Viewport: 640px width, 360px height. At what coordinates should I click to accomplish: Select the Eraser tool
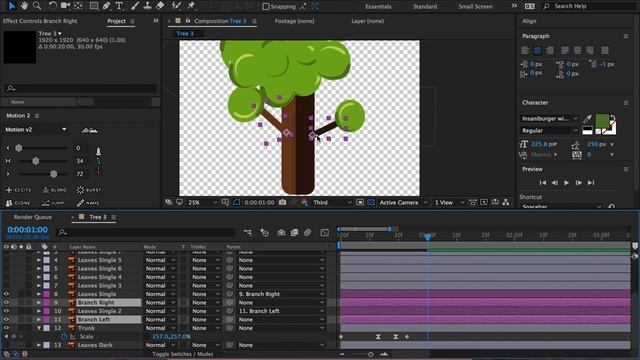coord(160,6)
